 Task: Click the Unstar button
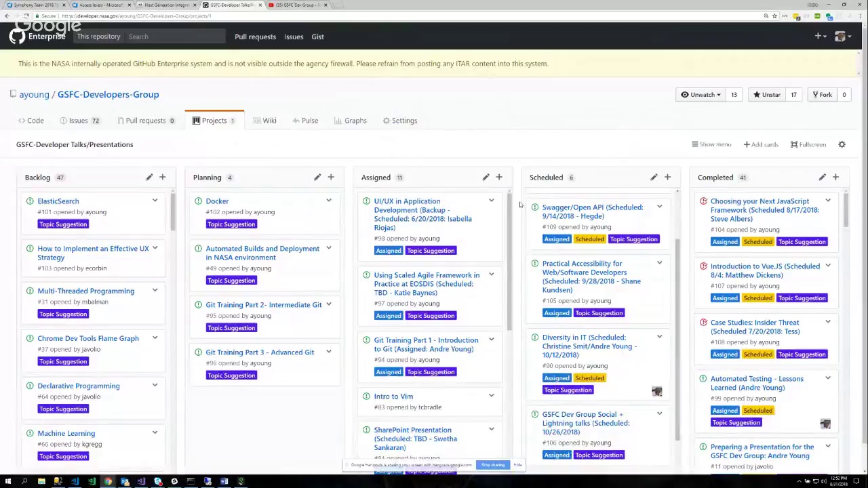[766, 95]
